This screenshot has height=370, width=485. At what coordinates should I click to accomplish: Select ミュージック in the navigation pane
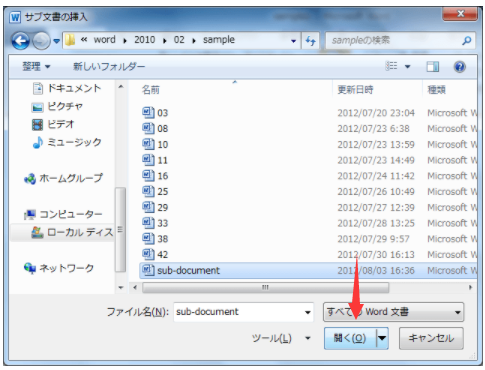pos(67,142)
